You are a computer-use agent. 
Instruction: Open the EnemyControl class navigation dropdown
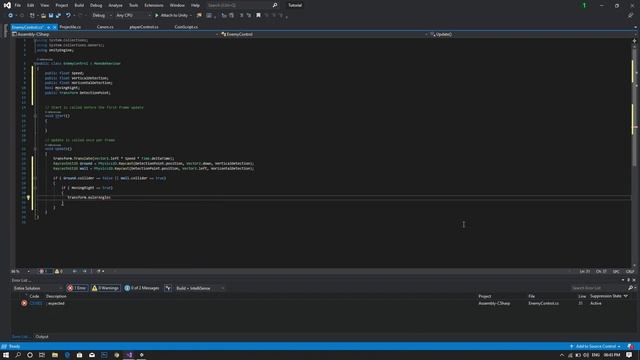click(324, 34)
